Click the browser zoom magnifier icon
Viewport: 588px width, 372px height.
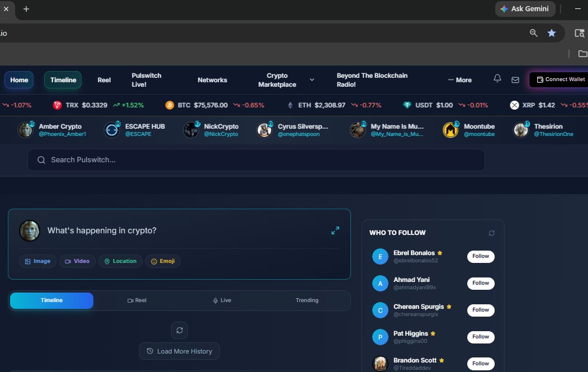[x=534, y=33]
